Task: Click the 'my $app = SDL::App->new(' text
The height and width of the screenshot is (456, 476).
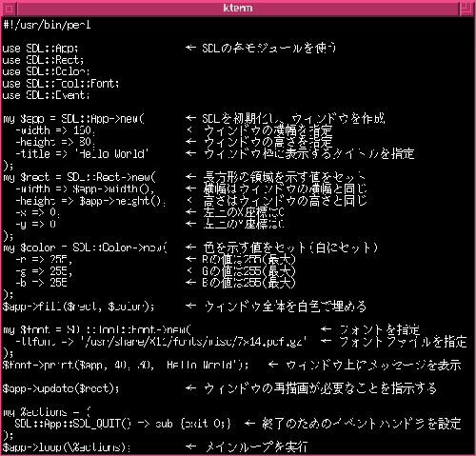Action: [73, 119]
